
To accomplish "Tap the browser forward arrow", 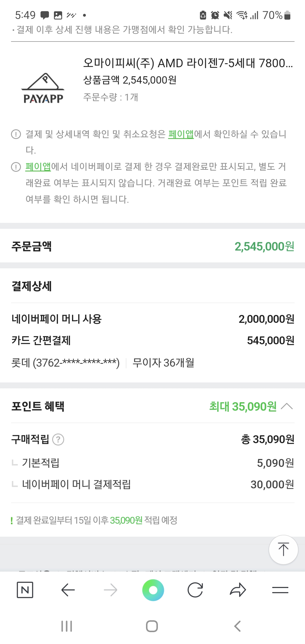I will pyautogui.click(x=110, y=590).
